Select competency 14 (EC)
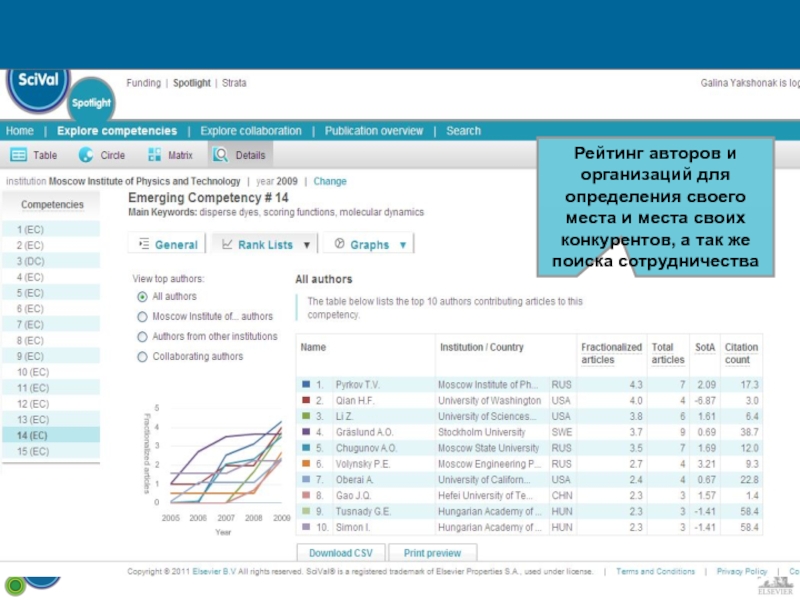The width and height of the screenshot is (800, 600). click(x=51, y=435)
